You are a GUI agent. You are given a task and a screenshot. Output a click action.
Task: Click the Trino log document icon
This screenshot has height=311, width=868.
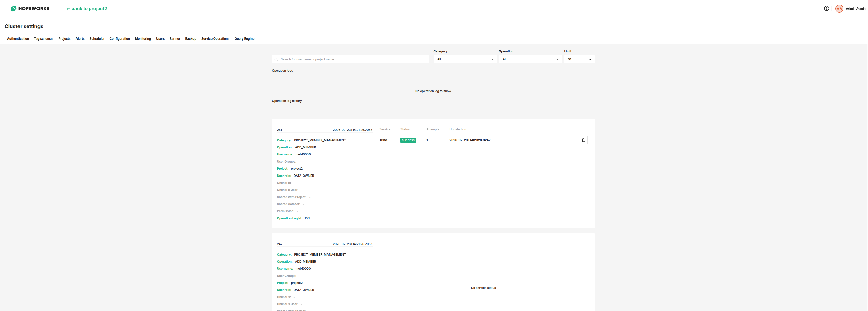tap(583, 140)
